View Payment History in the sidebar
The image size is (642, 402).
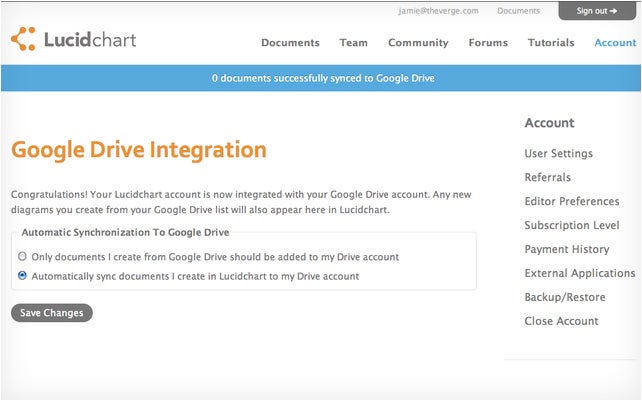coord(567,249)
